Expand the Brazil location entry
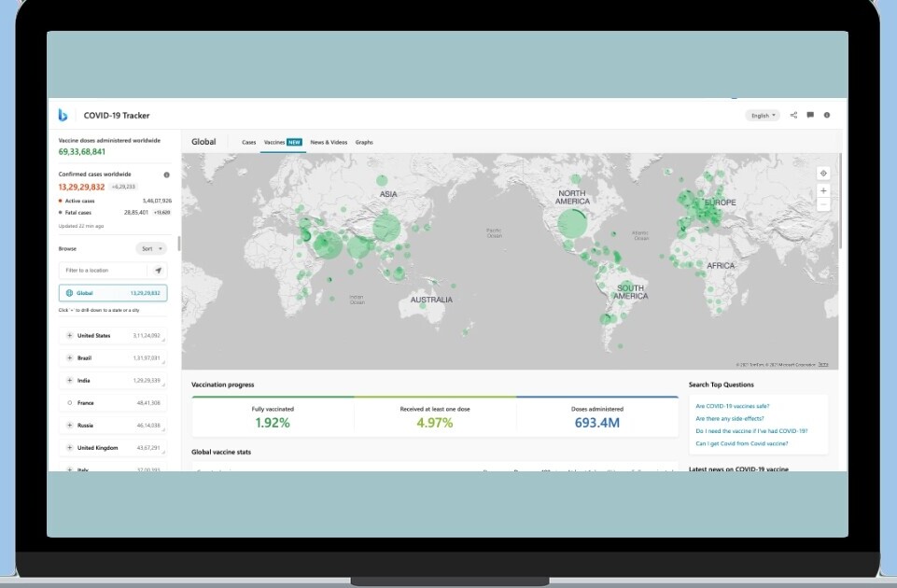Viewport: 897px width, 588px height. click(70, 358)
